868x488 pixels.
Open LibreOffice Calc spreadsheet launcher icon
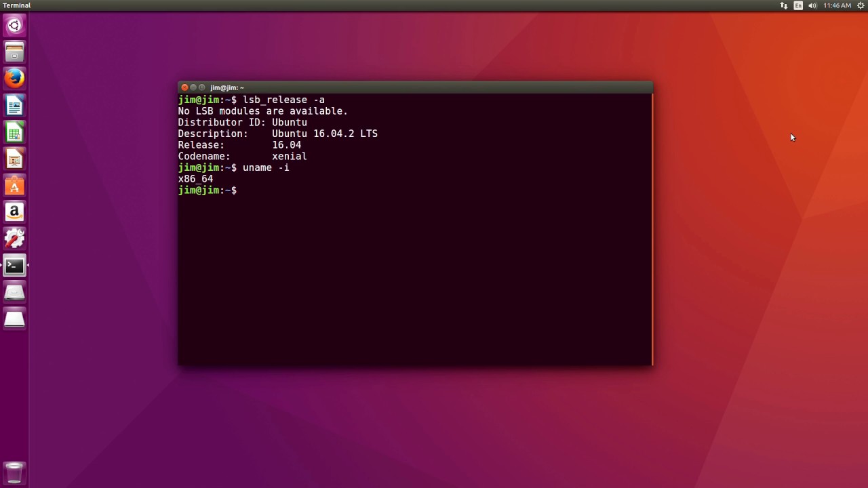pos(14,132)
